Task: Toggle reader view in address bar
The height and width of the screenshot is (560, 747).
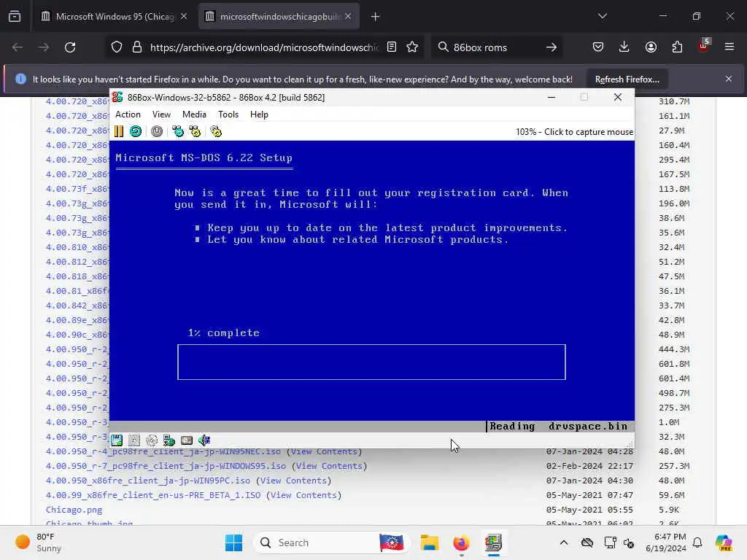Action: click(392, 47)
